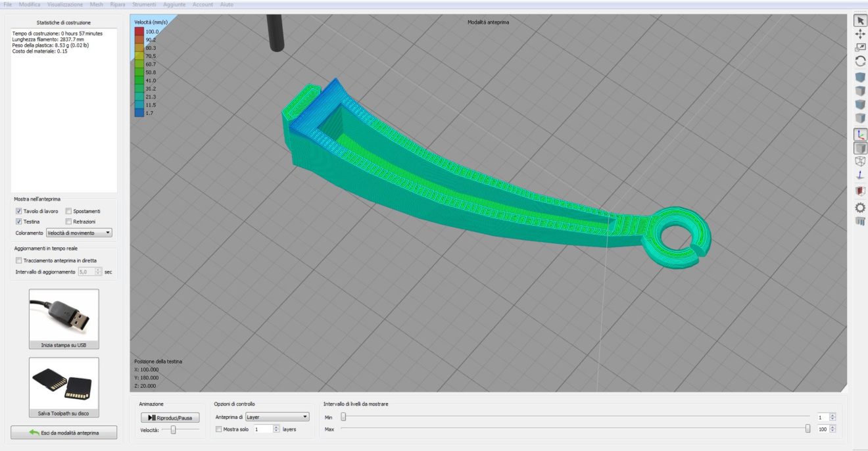
Task: Switch to wireframe cube view
Action: click(x=860, y=161)
